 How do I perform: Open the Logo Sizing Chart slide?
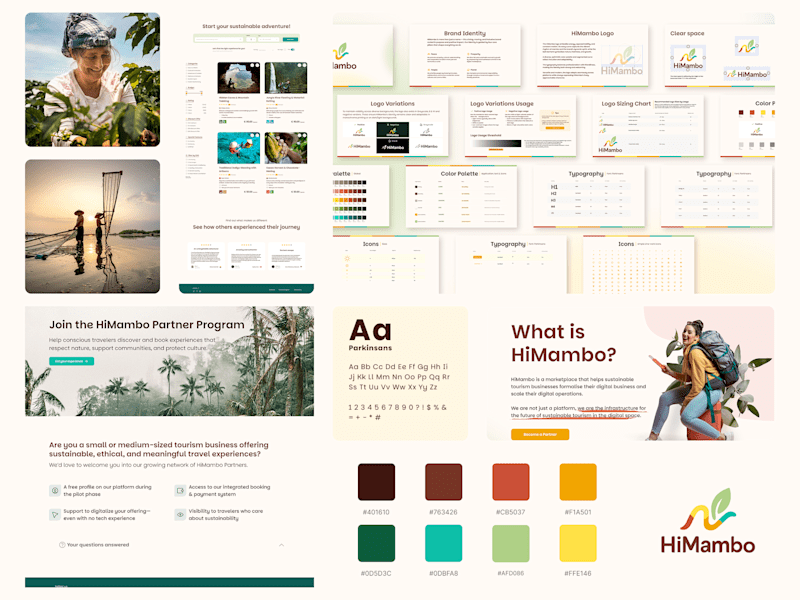pyautogui.click(x=647, y=126)
